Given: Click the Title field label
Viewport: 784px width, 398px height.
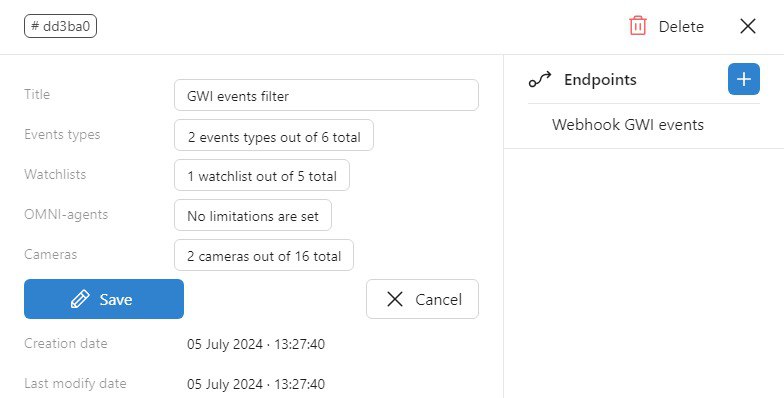Looking at the screenshot, I should click(x=37, y=94).
